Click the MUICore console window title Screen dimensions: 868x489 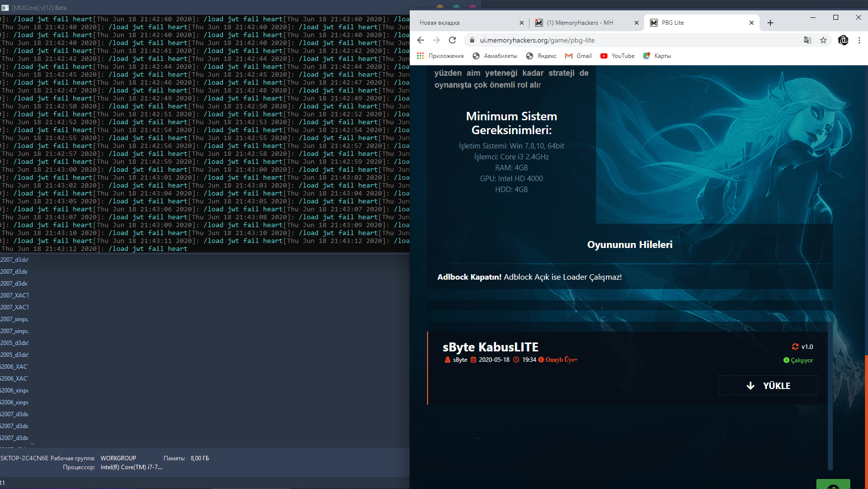tap(39, 8)
